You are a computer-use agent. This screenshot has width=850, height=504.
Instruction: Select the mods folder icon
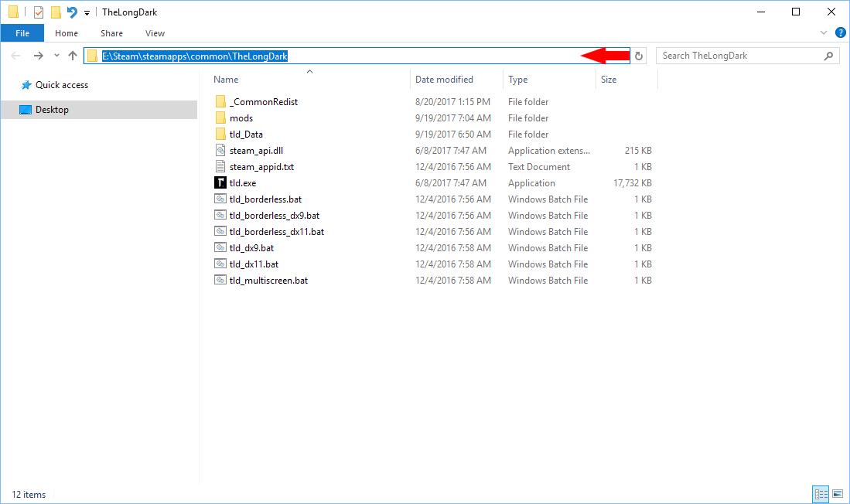220,117
